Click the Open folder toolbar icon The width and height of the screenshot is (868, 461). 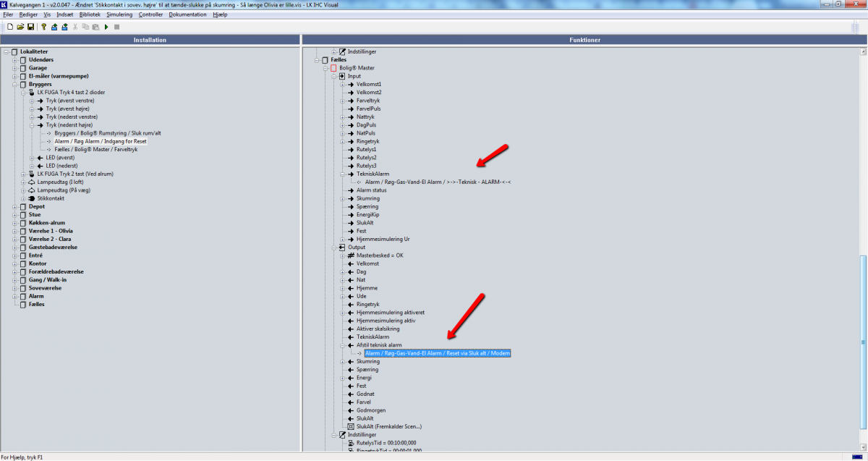(20, 27)
